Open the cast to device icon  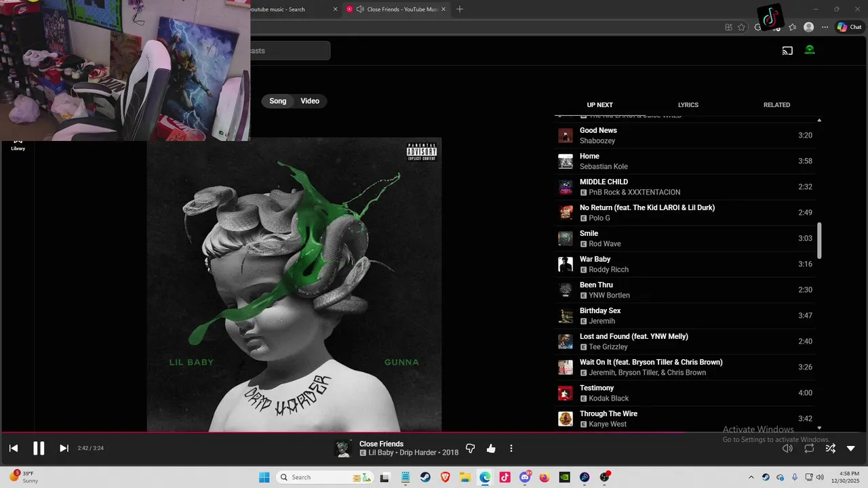[787, 50]
